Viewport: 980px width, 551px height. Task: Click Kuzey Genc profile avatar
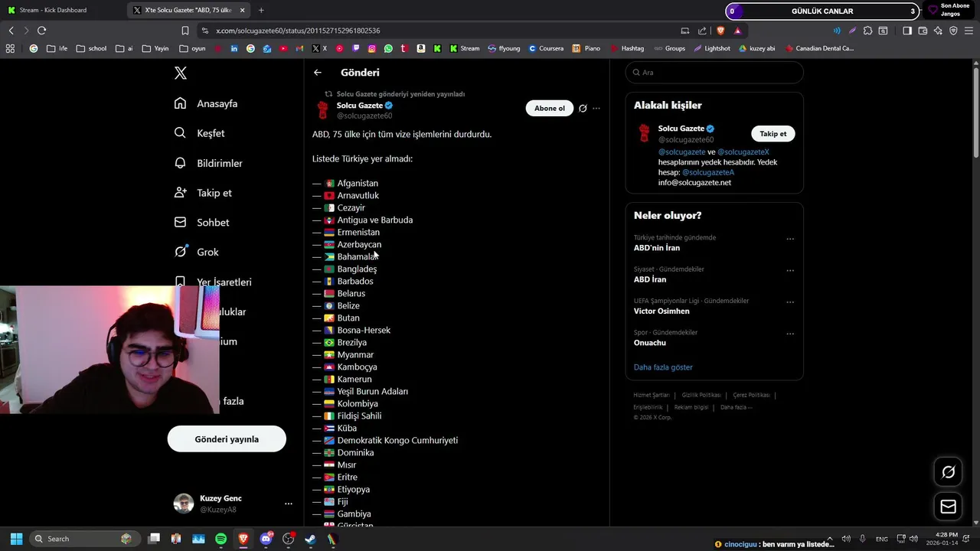pyautogui.click(x=184, y=504)
